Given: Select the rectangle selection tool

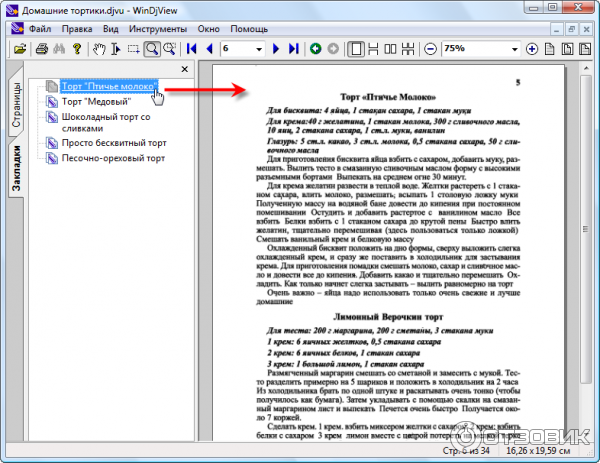Looking at the screenshot, I should pyautogui.click(x=132, y=48).
